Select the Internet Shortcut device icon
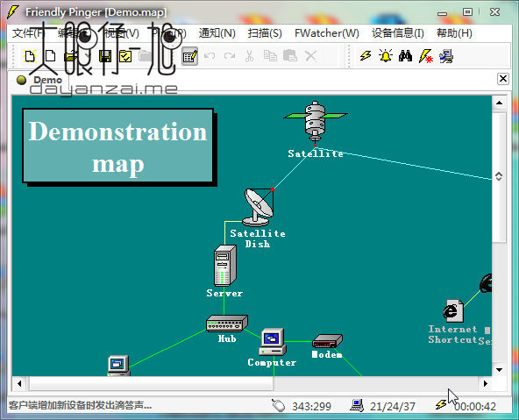 click(x=453, y=310)
